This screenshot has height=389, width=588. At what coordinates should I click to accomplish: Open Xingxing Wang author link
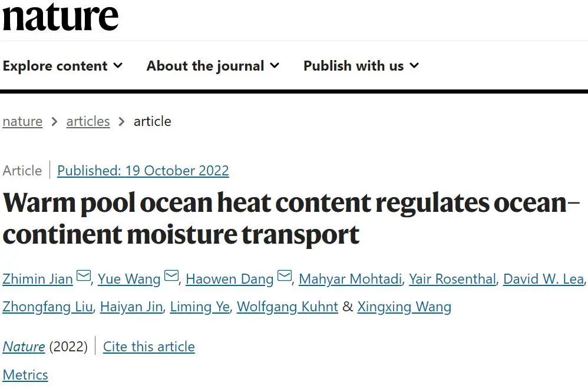click(404, 307)
